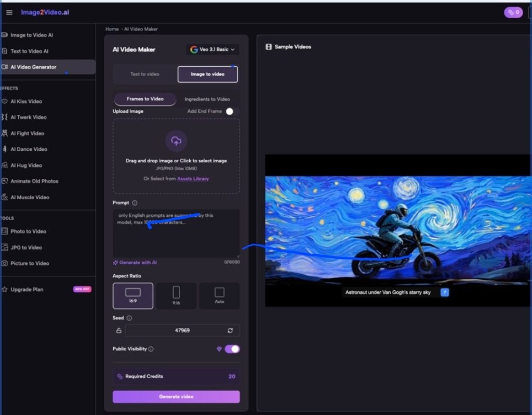
Task: Disable the Public Visibility toggle
Action: point(232,349)
